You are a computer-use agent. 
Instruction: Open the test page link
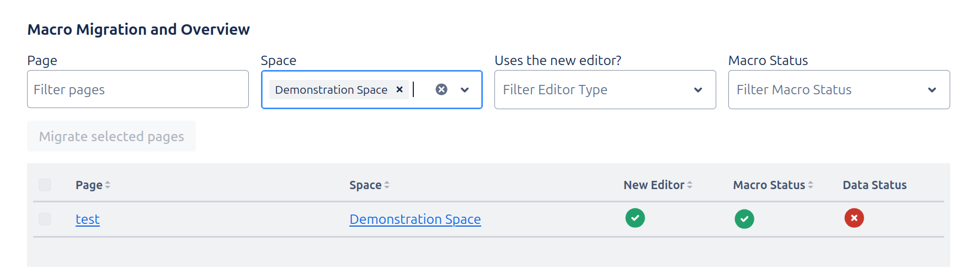coord(88,219)
